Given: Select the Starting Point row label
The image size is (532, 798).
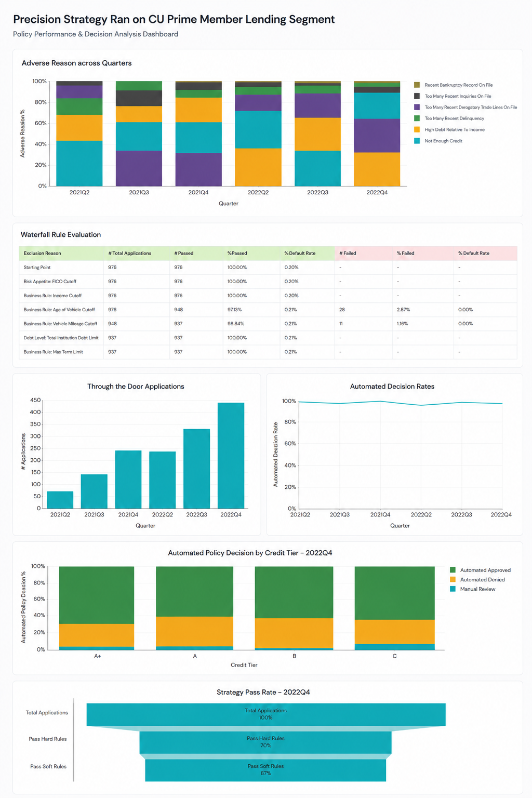Looking at the screenshot, I should [37, 268].
